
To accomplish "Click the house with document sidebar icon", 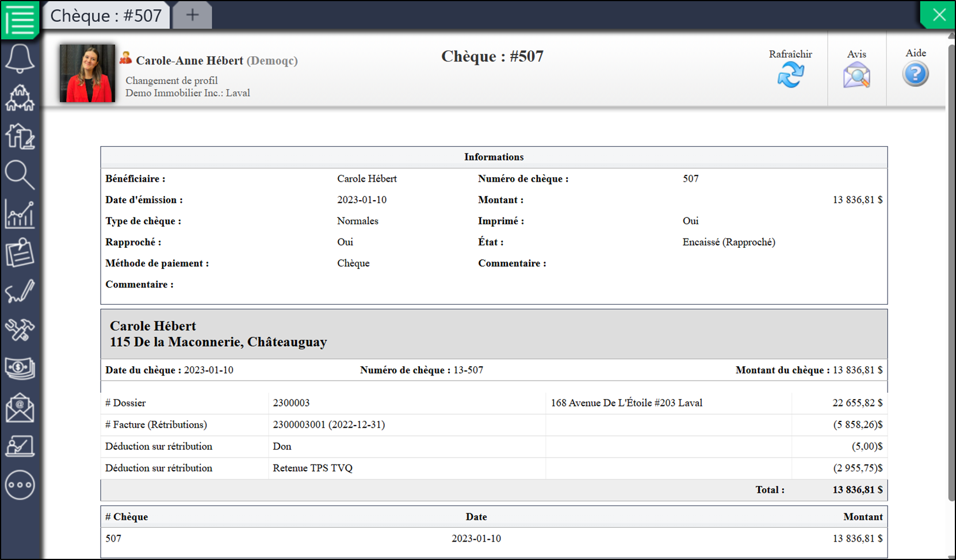I will pyautogui.click(x=20, y=136).
